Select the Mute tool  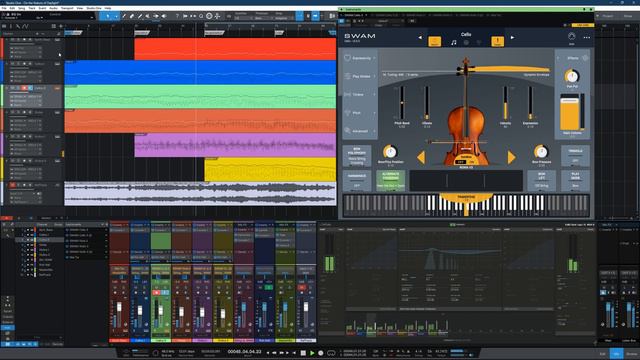148,16
